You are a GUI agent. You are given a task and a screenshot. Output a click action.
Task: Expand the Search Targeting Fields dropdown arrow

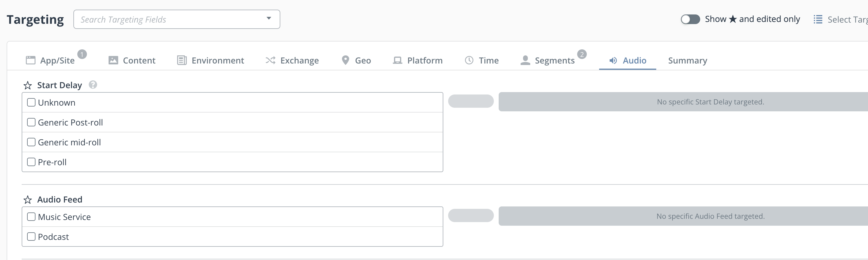click(269, 19)
